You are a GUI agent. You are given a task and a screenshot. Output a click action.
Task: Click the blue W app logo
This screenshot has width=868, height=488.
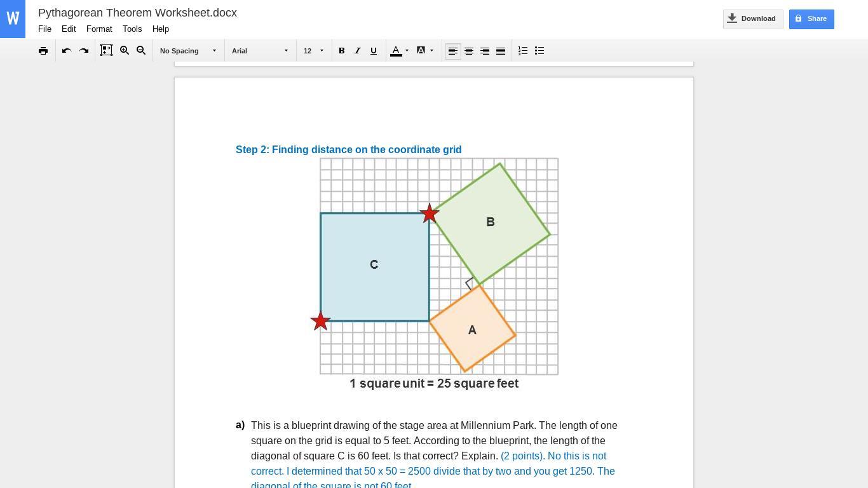tap(13, 19)
